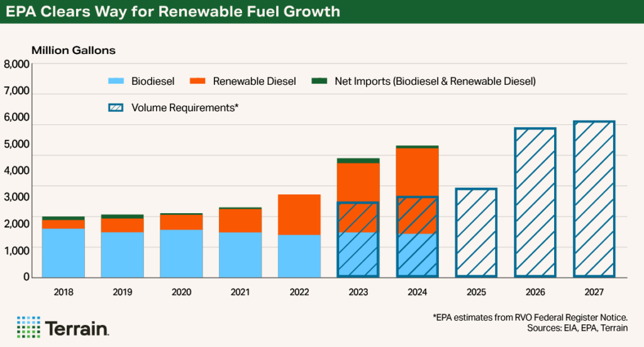
Task: Click the 2,000 y-axis label
Action: [17, 224]
